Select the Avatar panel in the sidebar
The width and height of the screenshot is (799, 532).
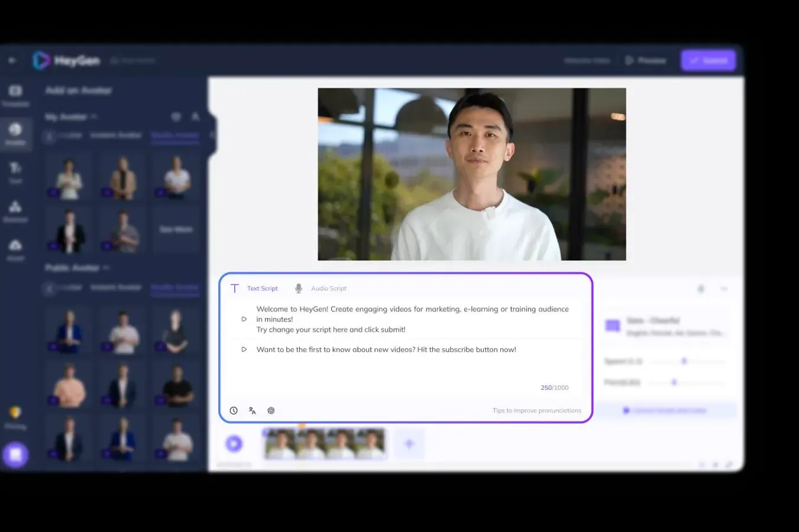pos(15,134)
